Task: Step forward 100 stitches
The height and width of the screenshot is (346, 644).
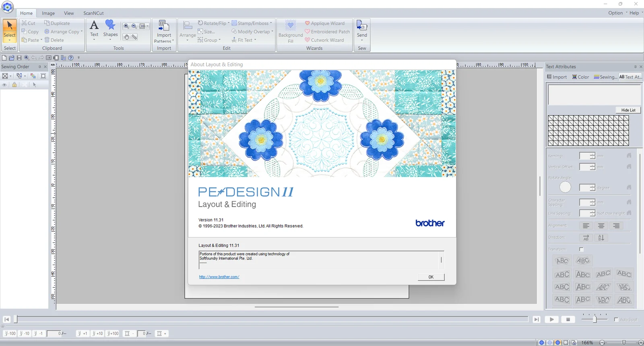Action: pos(113,334)
